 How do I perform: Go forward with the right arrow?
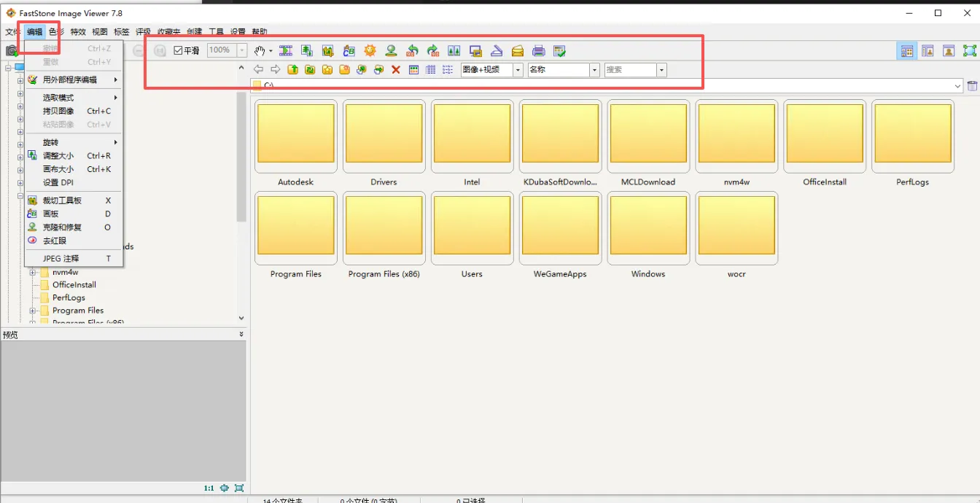coord(276,69)
